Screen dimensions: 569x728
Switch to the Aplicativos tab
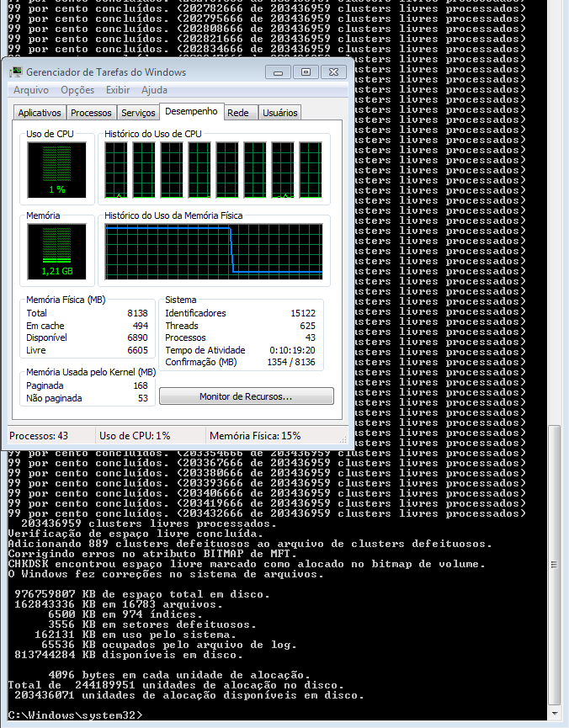(40, 113)
